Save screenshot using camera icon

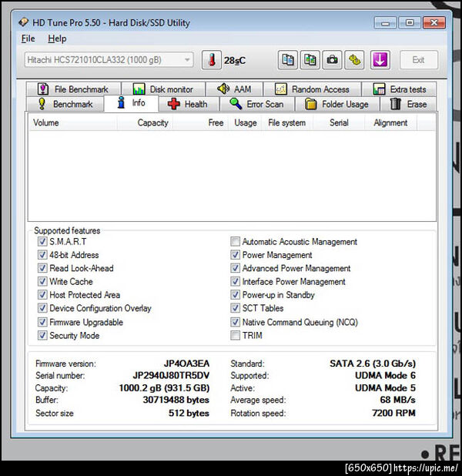332,60
